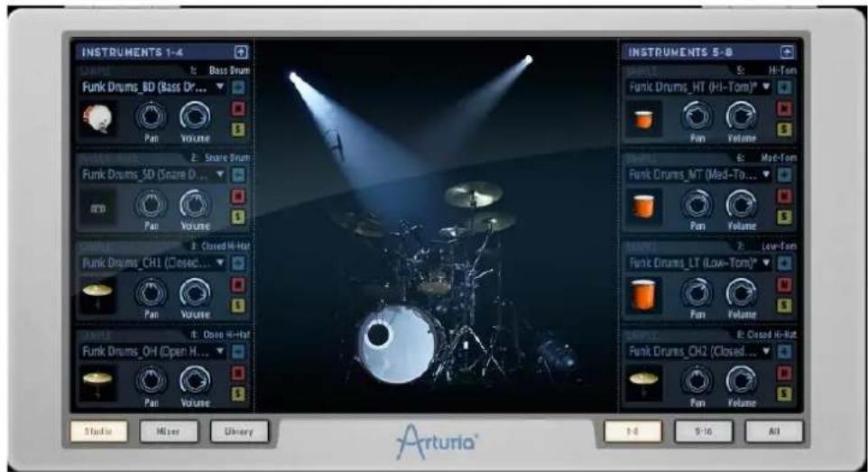
Task: Click the blue button next to Funk Drums_LT
Action: point(784,264)
